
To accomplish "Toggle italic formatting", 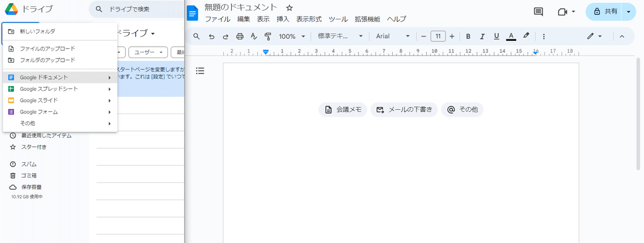I will [482, 36].
